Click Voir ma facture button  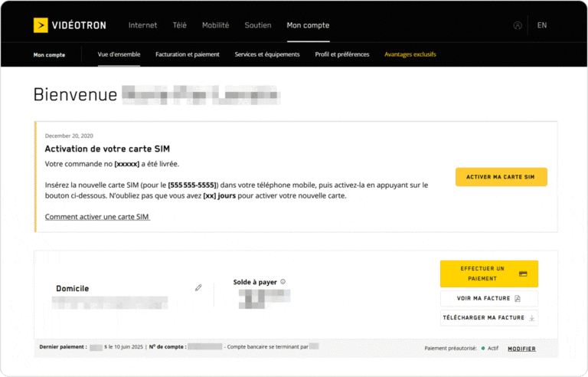[x=488, y=298]
